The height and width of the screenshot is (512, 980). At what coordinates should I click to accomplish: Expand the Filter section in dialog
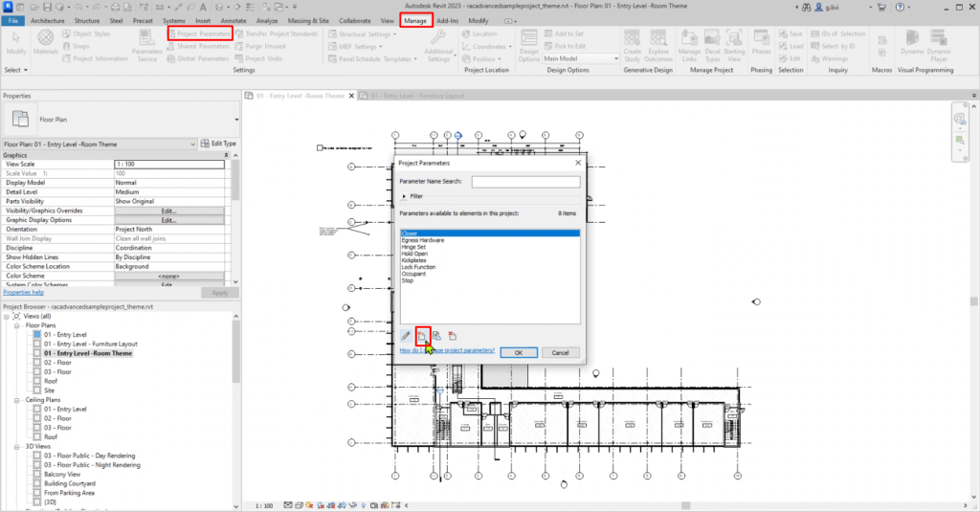pos(405,196)
